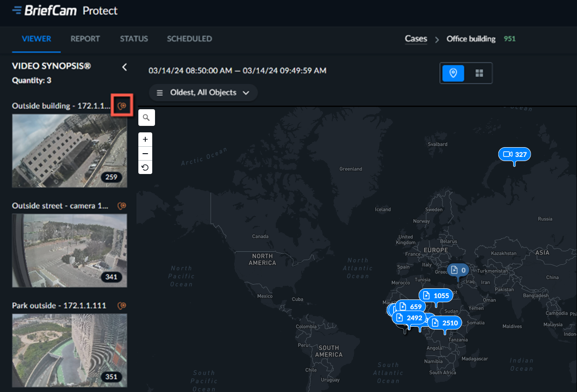Open the STATUS tab
Image resolution: width=577 pixels, height=392 pixels.
[134, 39]
